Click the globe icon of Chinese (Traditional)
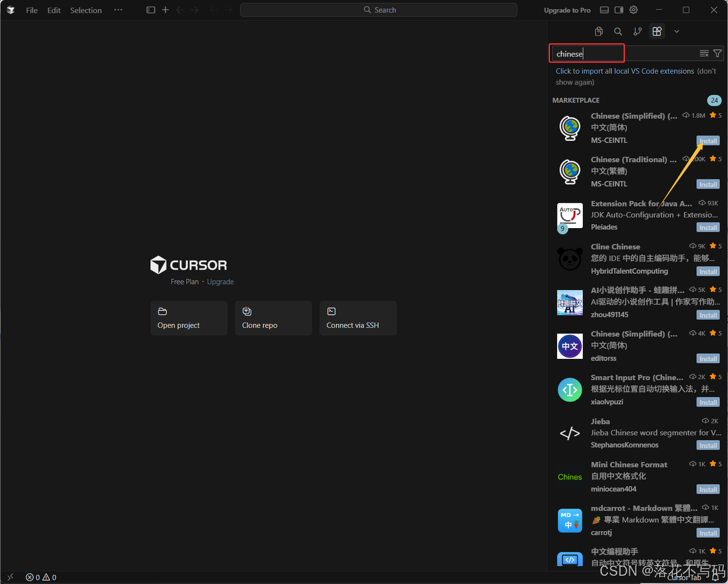728x584 pixels. click(570, 172)
